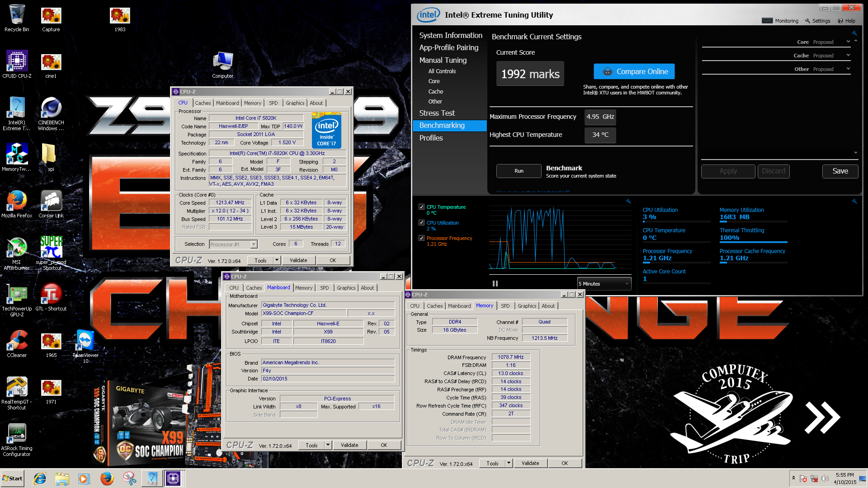Launch TeamViewer 10 desktop shortcut

coord(85,347)
